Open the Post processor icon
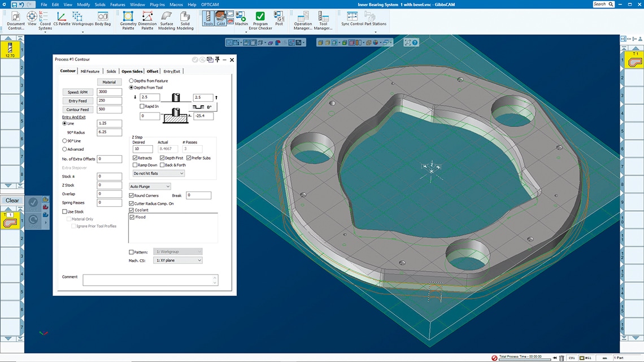 279,17
